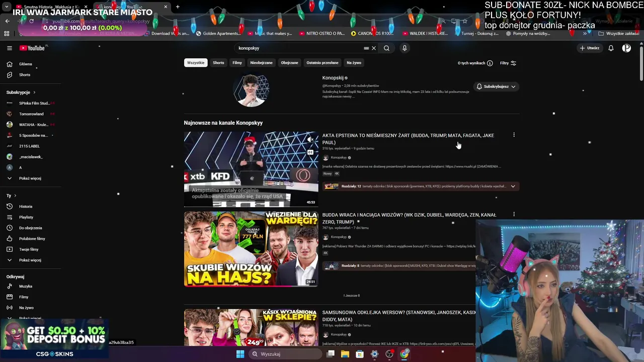Start voice search with the microphone icon

405,48
